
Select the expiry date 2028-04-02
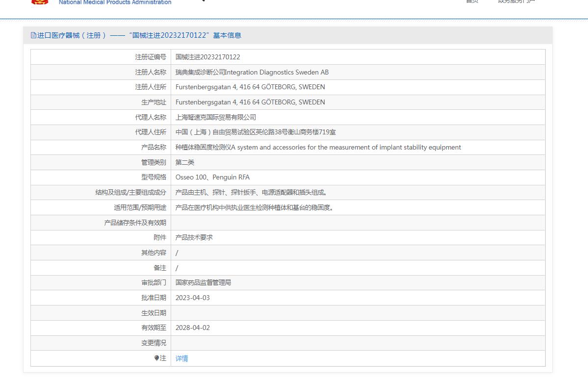click(193, 328)
